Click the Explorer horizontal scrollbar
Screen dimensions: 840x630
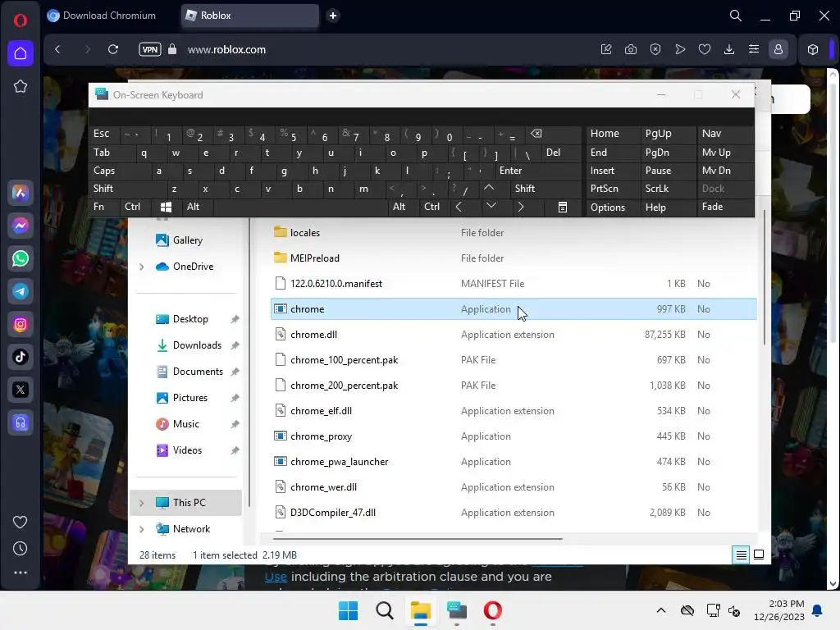coord(418,539)
